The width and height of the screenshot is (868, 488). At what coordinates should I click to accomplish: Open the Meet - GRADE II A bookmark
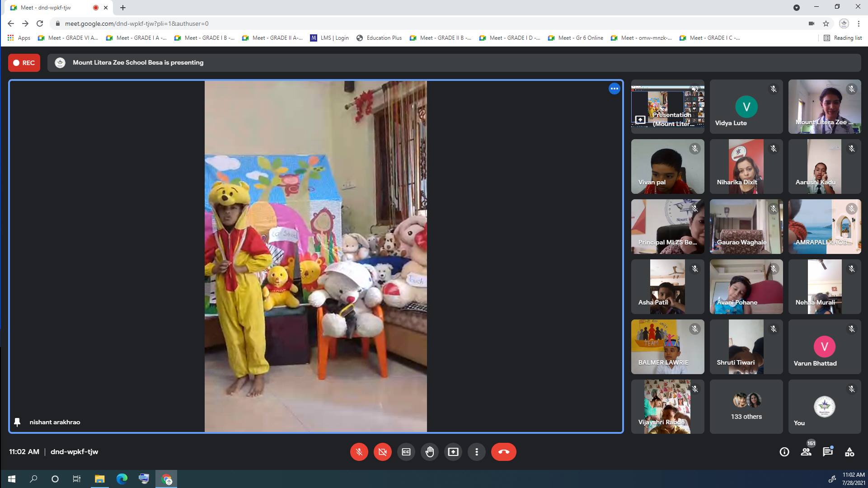(272, 38)
